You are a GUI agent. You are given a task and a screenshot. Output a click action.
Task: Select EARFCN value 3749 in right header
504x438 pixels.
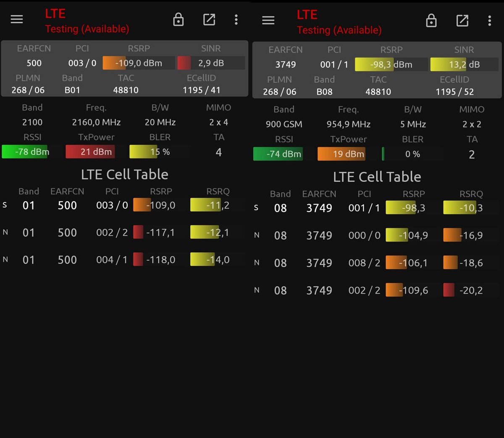pyautogui.click(x=286, y=64)
